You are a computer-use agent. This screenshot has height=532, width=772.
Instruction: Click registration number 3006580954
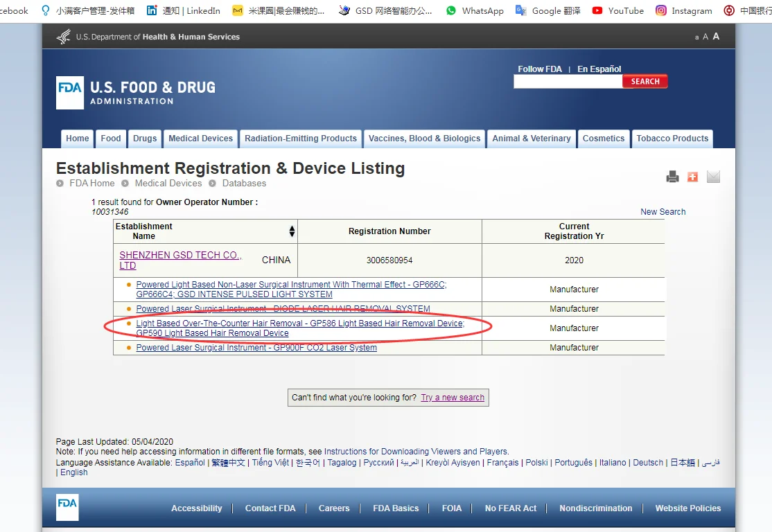pyautogui.click(x=389, y=260)
